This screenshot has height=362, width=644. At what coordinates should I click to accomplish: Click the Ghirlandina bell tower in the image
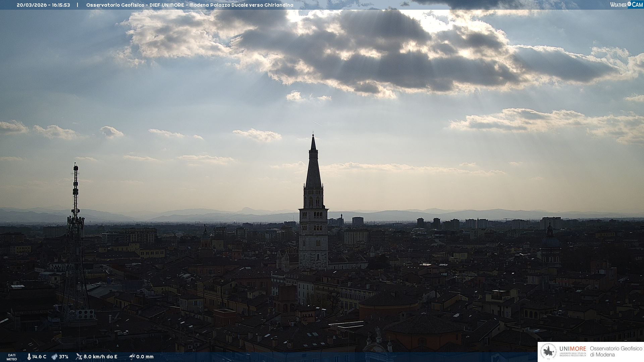[313, 215]
